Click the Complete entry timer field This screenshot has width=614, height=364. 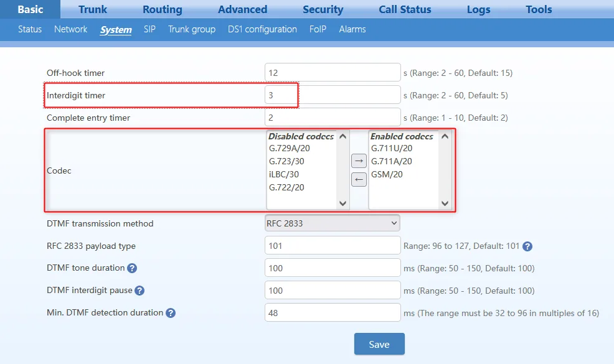point(333,118)
